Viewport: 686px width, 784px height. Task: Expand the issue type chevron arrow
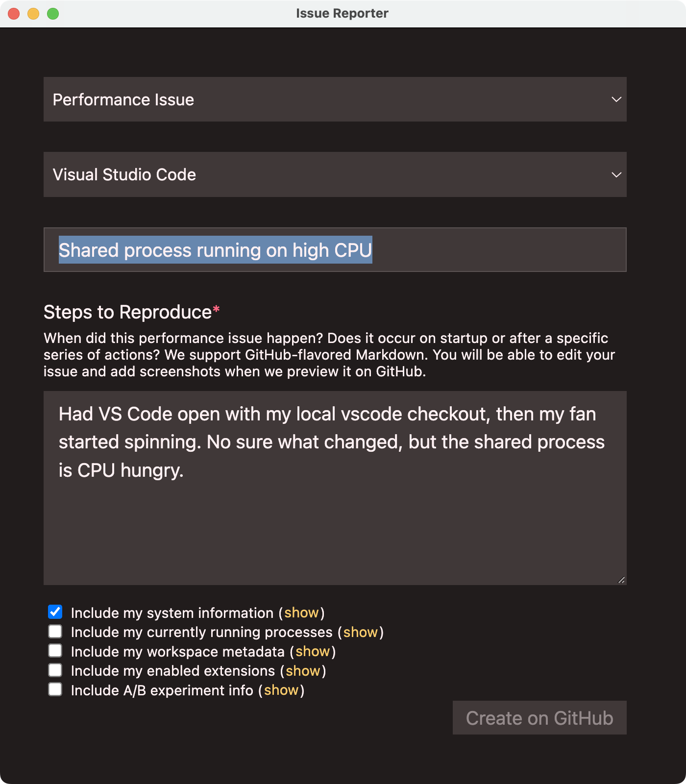click(x=616, y=99)
